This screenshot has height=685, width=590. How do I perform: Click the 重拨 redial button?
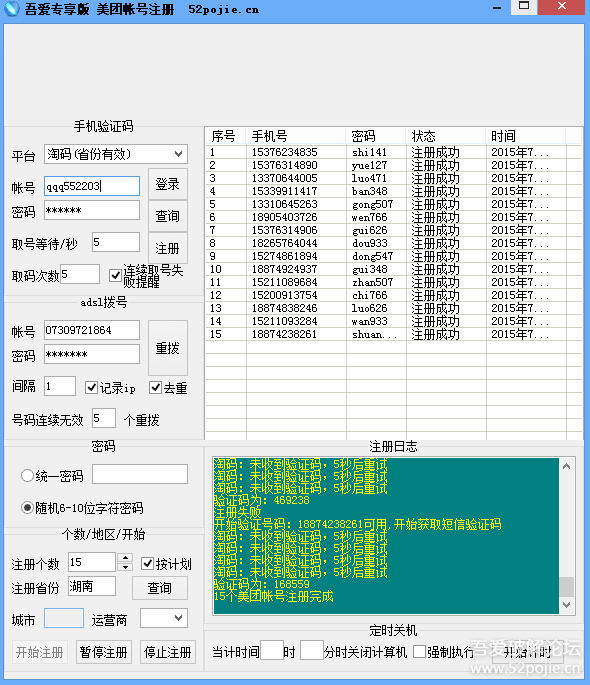pos(168,348)
